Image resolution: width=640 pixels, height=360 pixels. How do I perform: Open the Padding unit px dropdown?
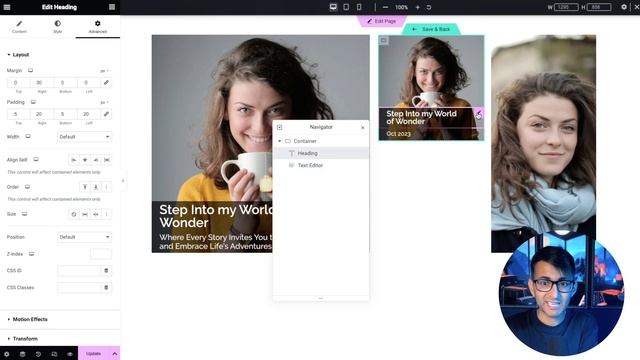104,102
